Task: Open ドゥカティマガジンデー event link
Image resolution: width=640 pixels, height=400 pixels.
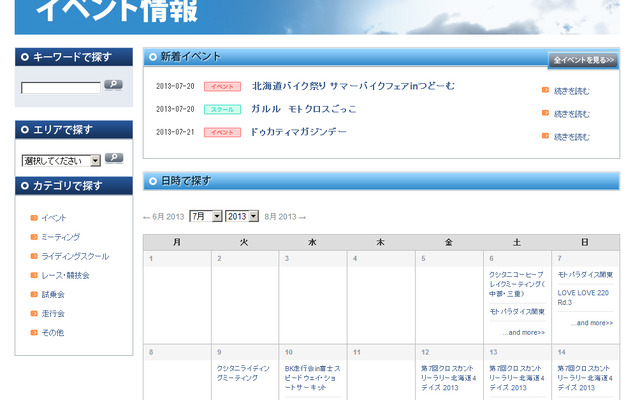Action: pyautogui.click(x=298, y=132)
